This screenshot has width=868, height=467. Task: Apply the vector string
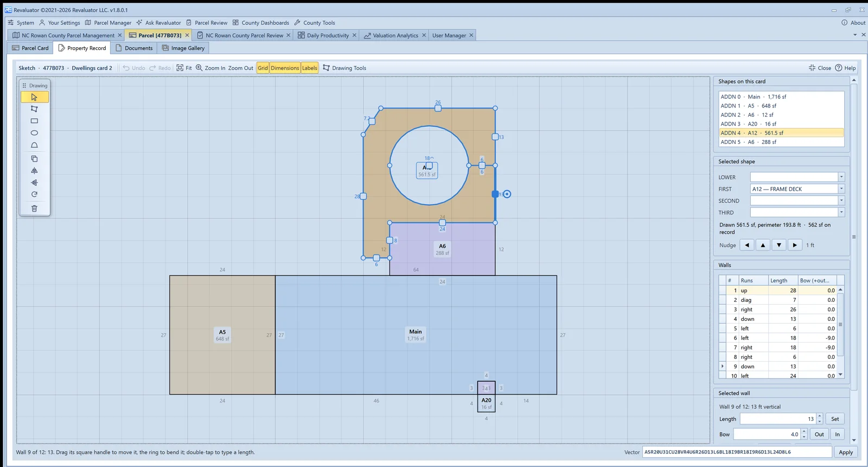click(x=846, y=452)
